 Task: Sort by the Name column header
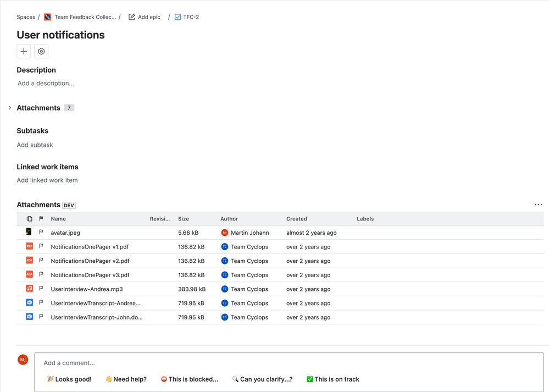[58, 219]
